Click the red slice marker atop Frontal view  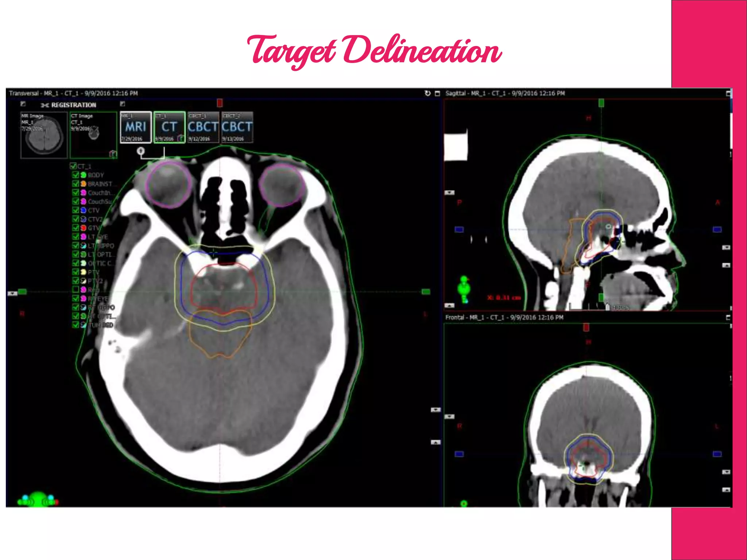(586, 327)
